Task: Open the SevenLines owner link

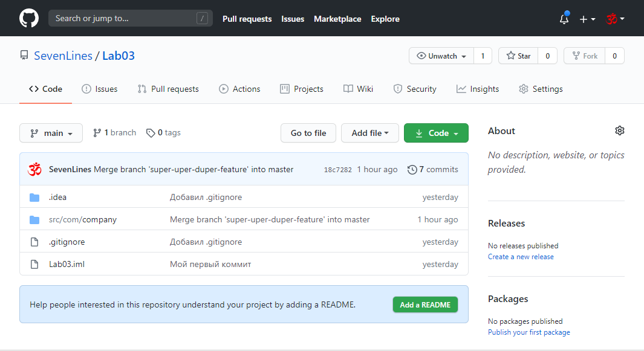Action: pyautogui.click(x=63, y=56)
